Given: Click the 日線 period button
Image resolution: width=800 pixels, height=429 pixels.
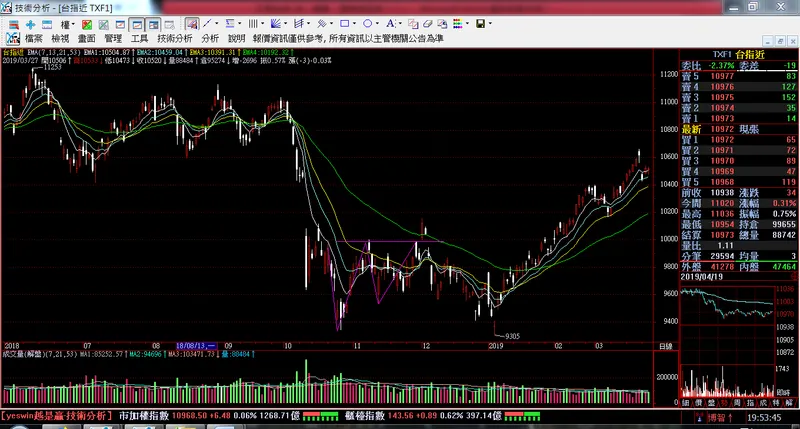Looking at the screenshot, I should (x=666, y=346).
